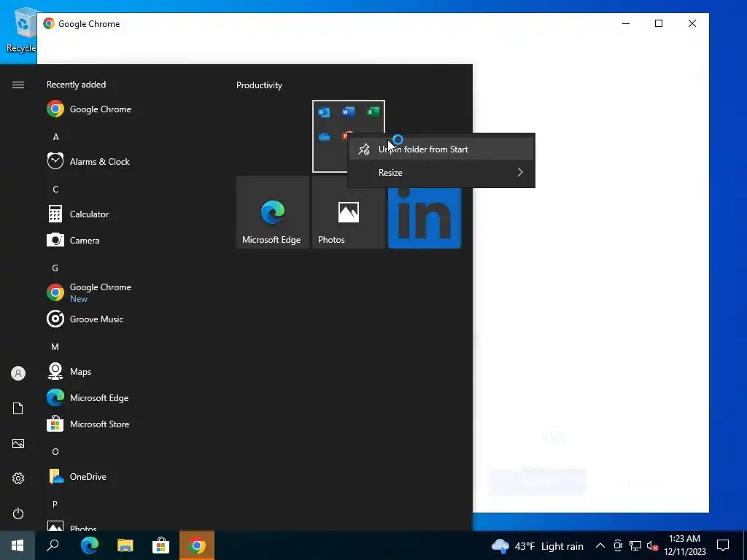Screen dimensions: 747x560
Task: Open the Photos tile
Action: [348, 212]
